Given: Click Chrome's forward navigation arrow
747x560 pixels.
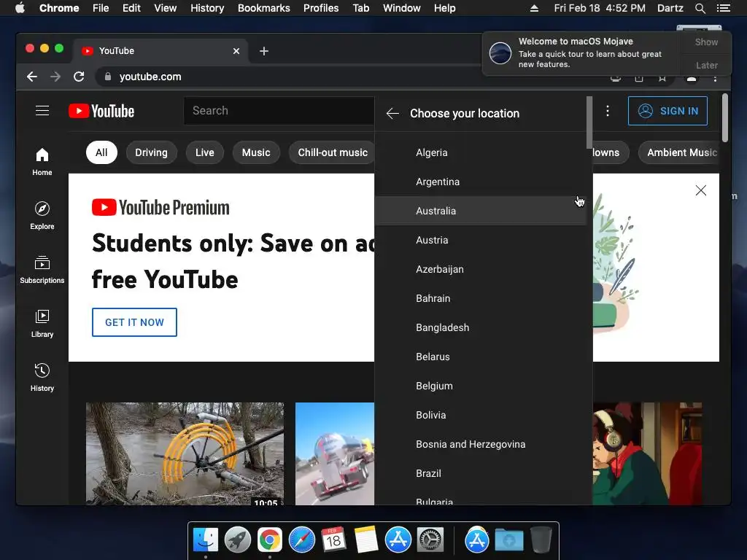Looking at the screenshot, I should pyautogui.click(x=55, y=77).
